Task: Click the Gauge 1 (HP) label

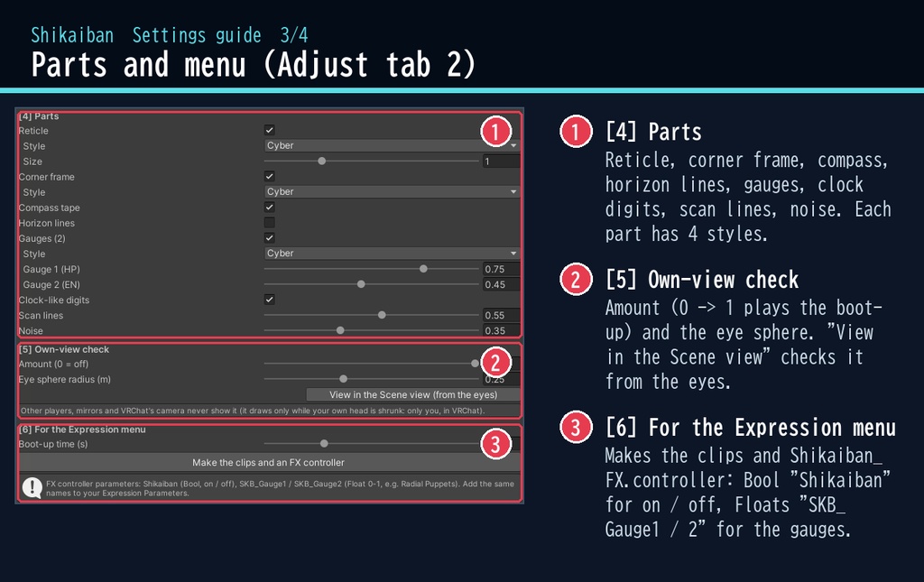Action: point(51,269)
